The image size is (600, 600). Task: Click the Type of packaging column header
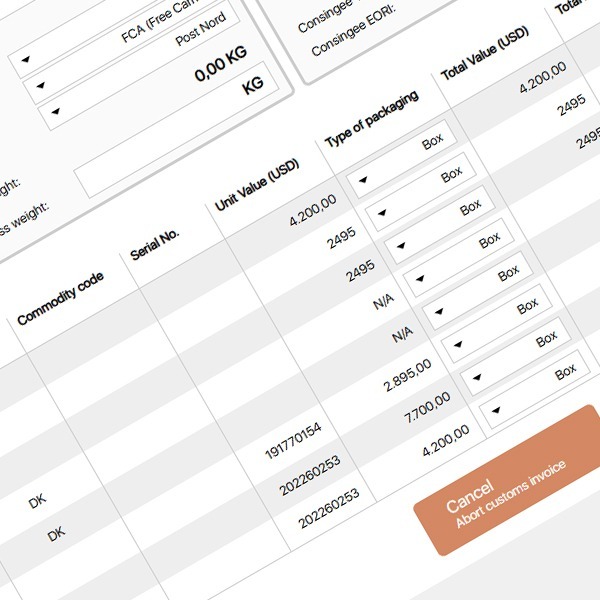pos(371,118)
